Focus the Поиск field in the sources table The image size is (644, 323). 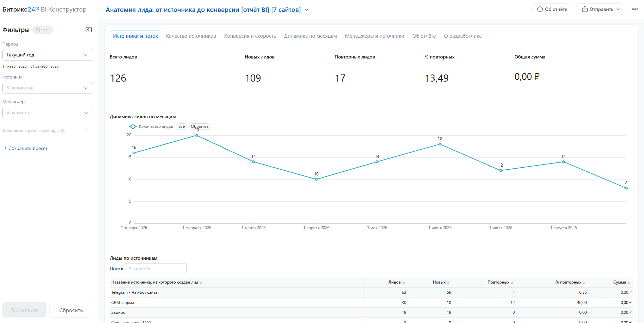[x=156, y=269]
